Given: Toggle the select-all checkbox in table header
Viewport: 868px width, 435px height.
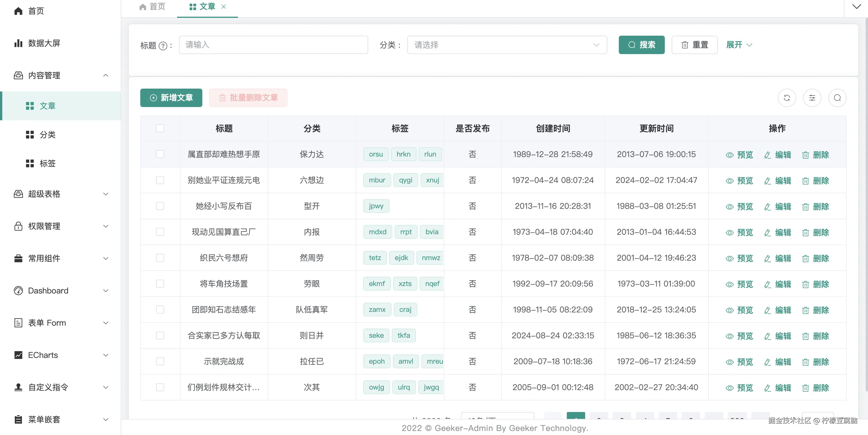Looking at the screenshot, I should pyautogui.click(x=160, y=129).
